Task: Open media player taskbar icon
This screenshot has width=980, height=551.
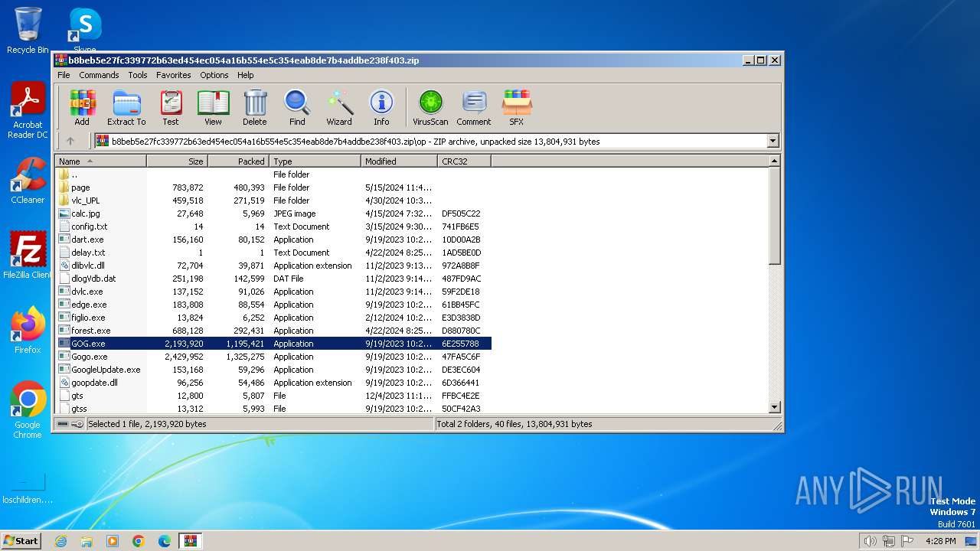Action: click(113, 541)
